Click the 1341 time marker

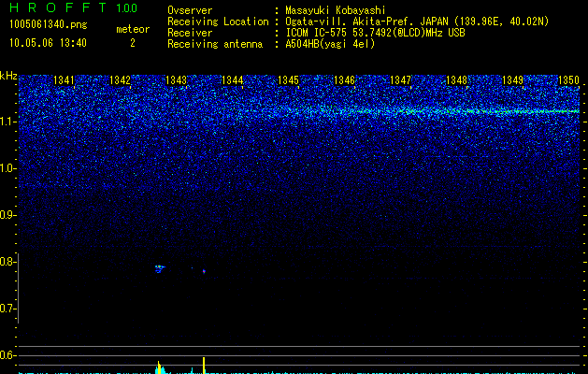click(x=65, y=80)
